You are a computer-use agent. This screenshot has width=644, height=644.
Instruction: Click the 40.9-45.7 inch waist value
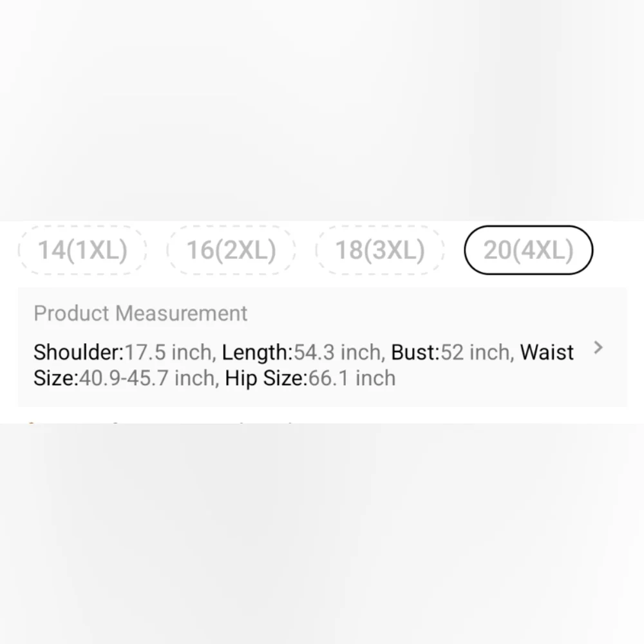click(x=148, y=378)
